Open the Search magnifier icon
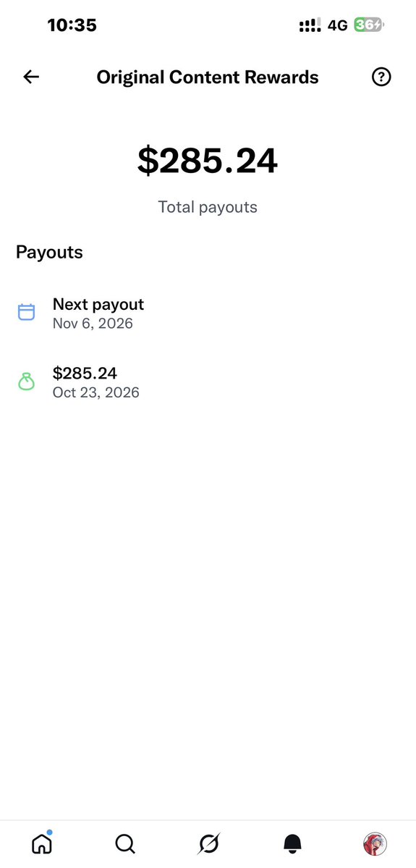This screenshot has height=868, width=416. pos(125,843)
